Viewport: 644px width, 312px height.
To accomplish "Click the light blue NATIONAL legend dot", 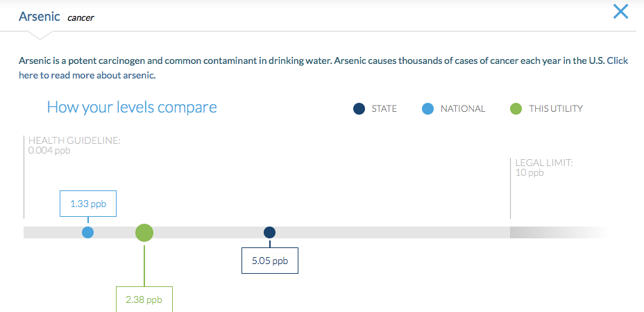I will tap(427, 109).
